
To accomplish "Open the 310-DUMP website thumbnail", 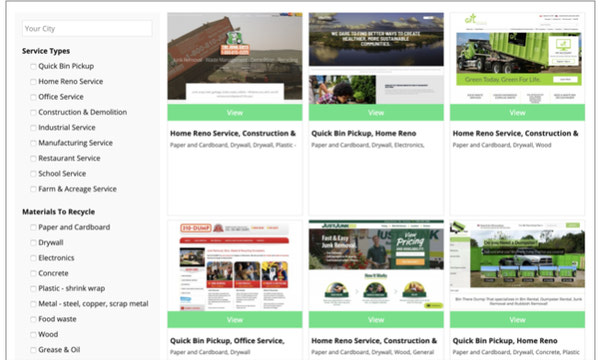I will tap(235, 266).
